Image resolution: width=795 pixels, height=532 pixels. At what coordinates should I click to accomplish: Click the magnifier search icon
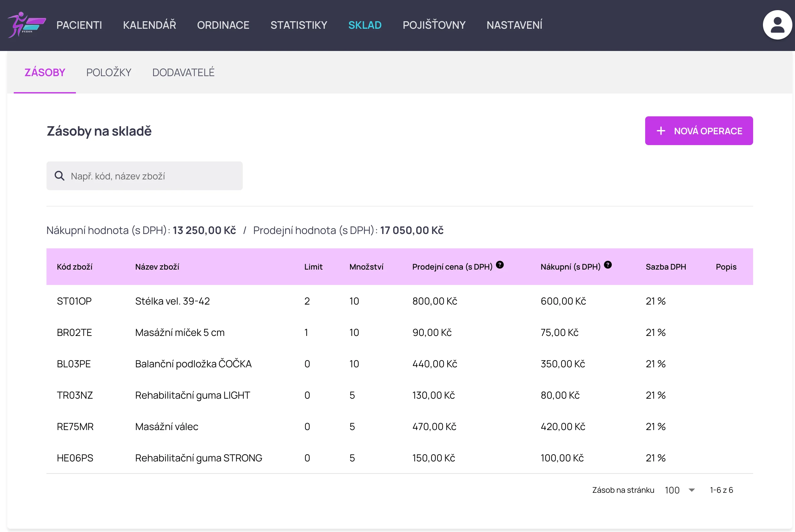coord(60,176)
